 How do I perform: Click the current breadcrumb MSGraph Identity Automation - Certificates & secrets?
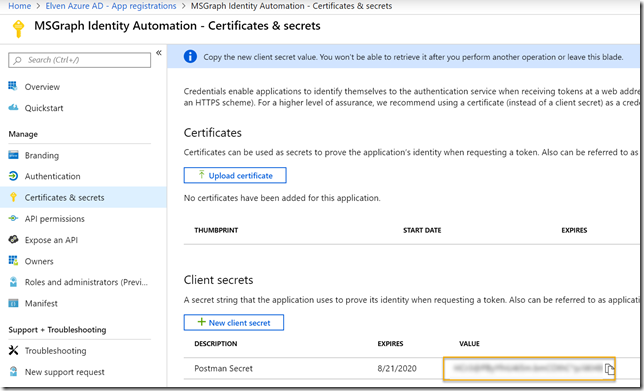291,6
